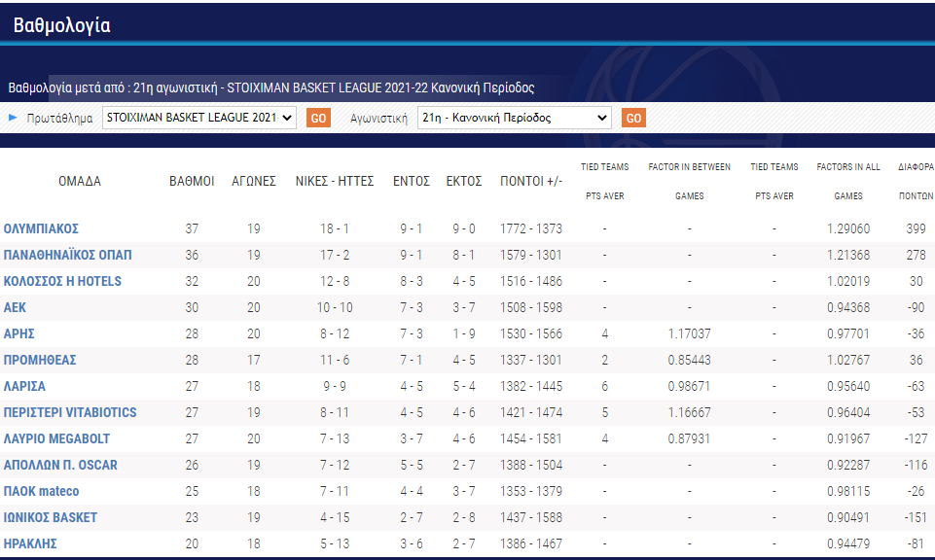Click the ΗΡΑΚΛΗΣ team link

30,543
